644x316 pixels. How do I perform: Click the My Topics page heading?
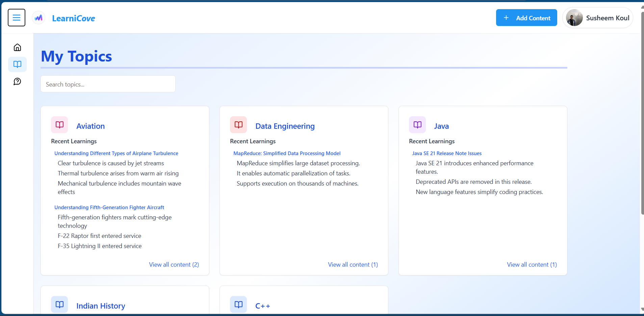coord(76,56)
